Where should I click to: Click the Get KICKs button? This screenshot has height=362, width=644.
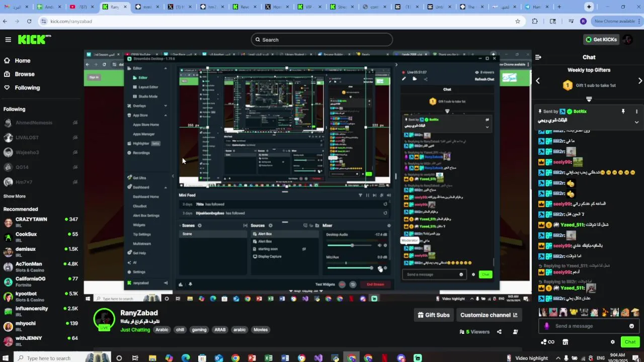click(x=601, y=40)
